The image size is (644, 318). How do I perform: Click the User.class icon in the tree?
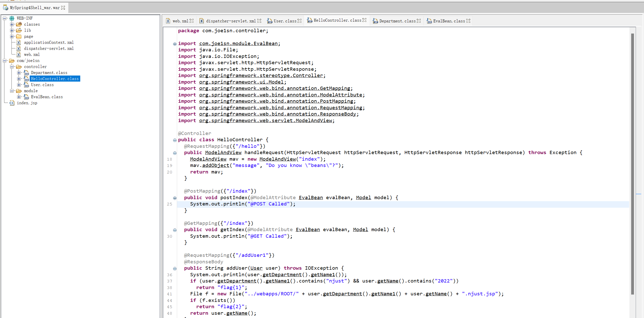point(26,85)
